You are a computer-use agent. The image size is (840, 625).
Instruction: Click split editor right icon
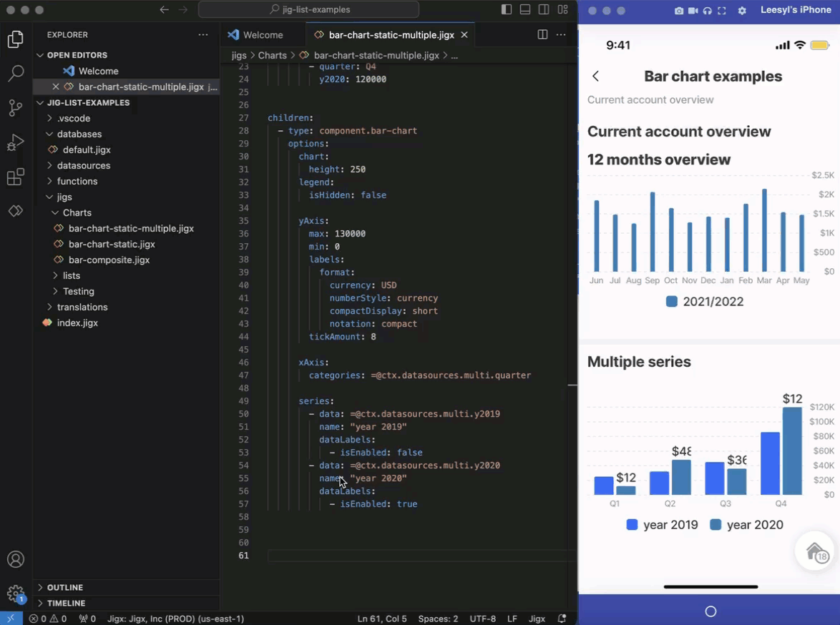click(542, 34)
